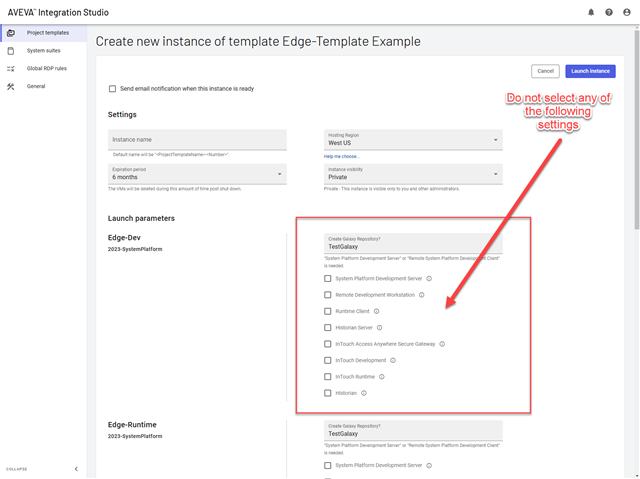640x479 pixels.
Task: Show info for Remote Development Workstation
Action: click(x=422, y=295)
